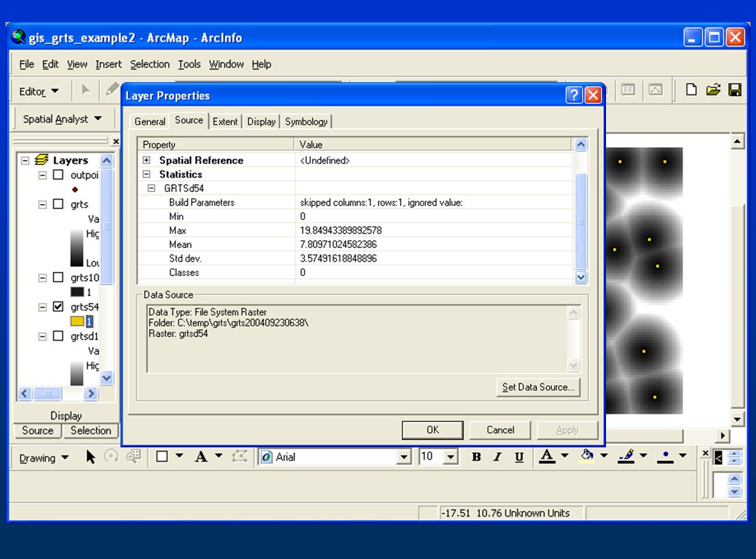Click the Line Color pen icon
This screenshot has width=756, height=559.
tap(626, 456)
